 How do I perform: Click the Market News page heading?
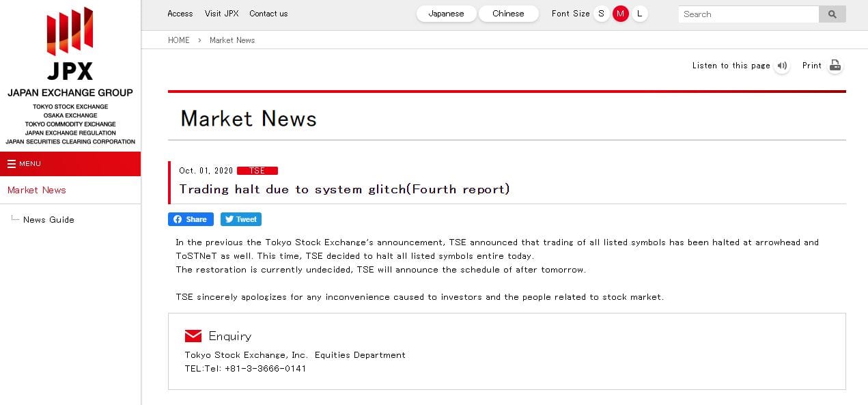coord(249,119)
